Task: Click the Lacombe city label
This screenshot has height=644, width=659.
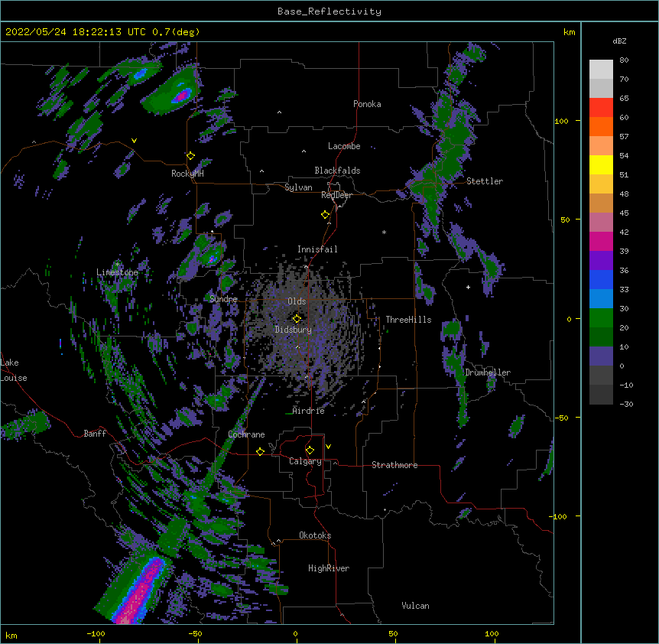Action: point(344,146)
